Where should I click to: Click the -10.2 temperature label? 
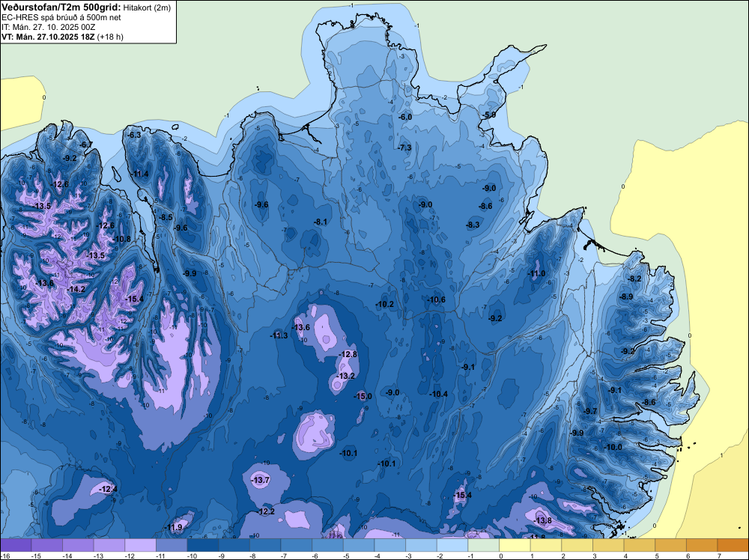pyautogui.click(x=385, y=304)
